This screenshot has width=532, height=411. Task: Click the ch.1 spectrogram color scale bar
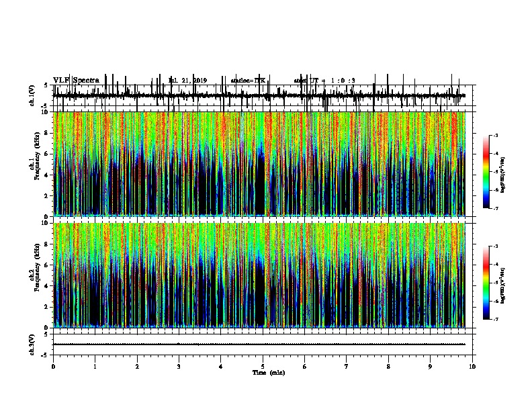point(486,172)
